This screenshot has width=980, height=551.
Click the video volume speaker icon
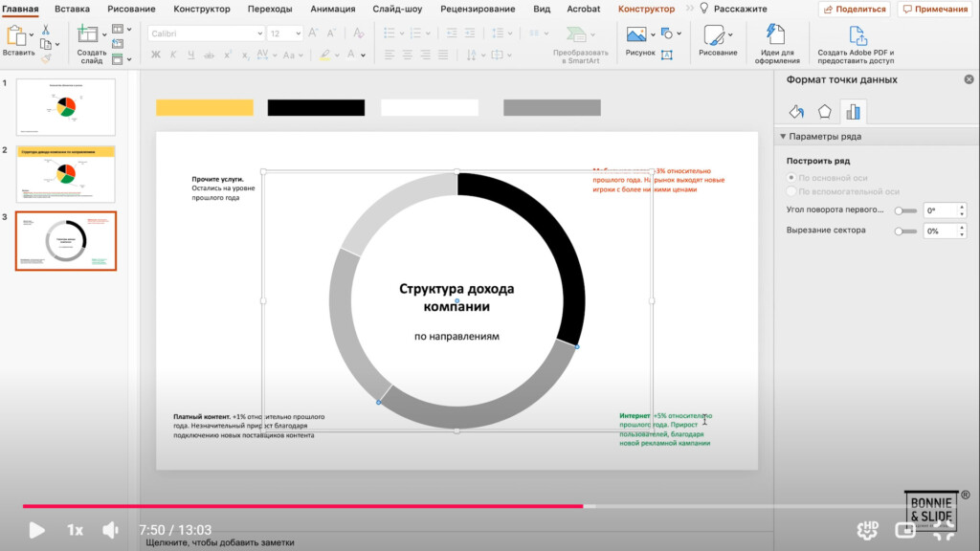coord(110,530)
